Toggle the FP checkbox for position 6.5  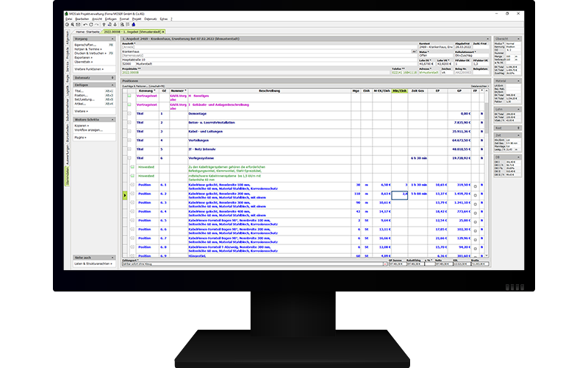tap(475, 222)
